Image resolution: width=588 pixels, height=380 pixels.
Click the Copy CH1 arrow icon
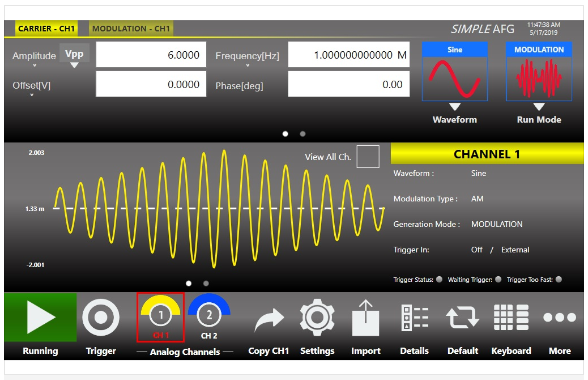tap(269, 319)
